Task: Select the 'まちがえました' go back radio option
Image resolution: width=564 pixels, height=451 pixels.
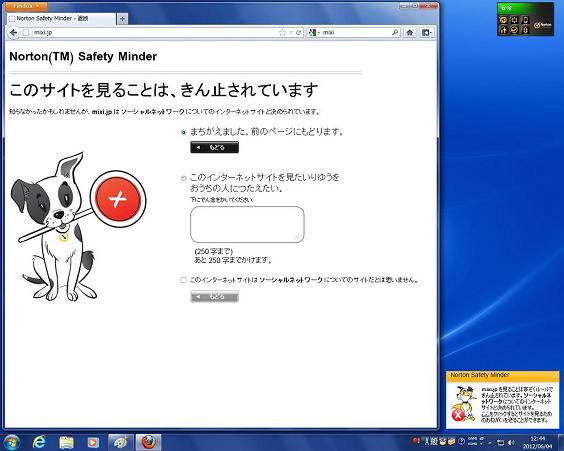Action: 184,132
